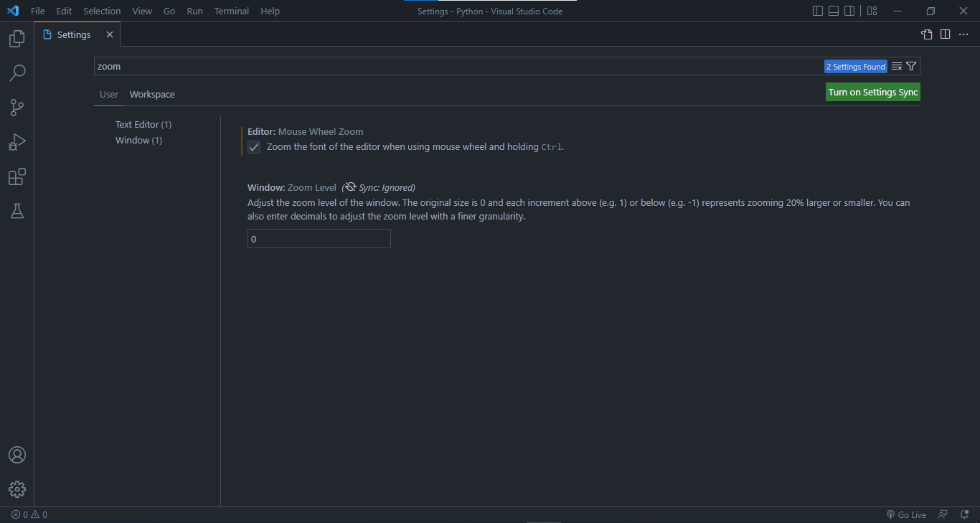Switch to the Workspace settings tab
This screenshot has height=523, width=980.
pyautogui.click(x=152, y=95)
